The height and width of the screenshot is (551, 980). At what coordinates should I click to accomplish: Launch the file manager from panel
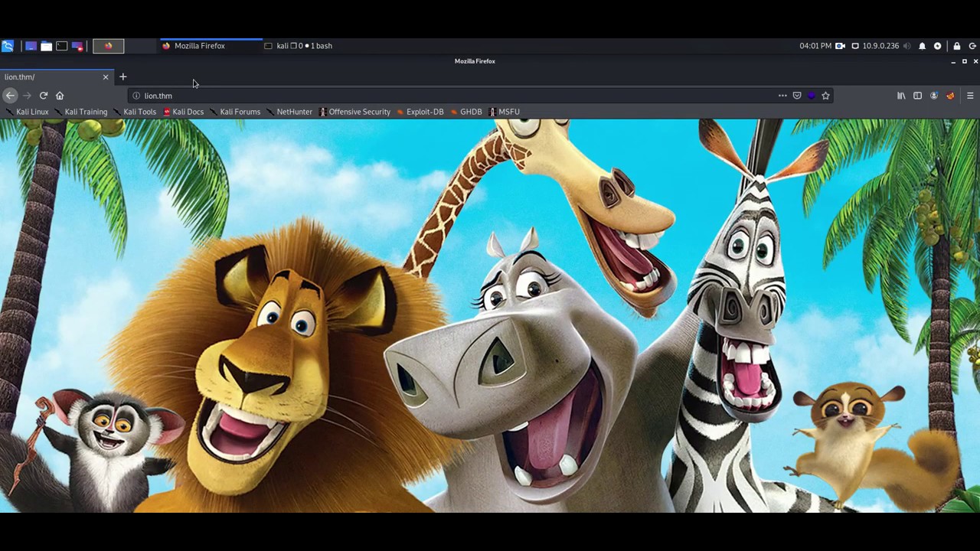(x=46, y=46)
